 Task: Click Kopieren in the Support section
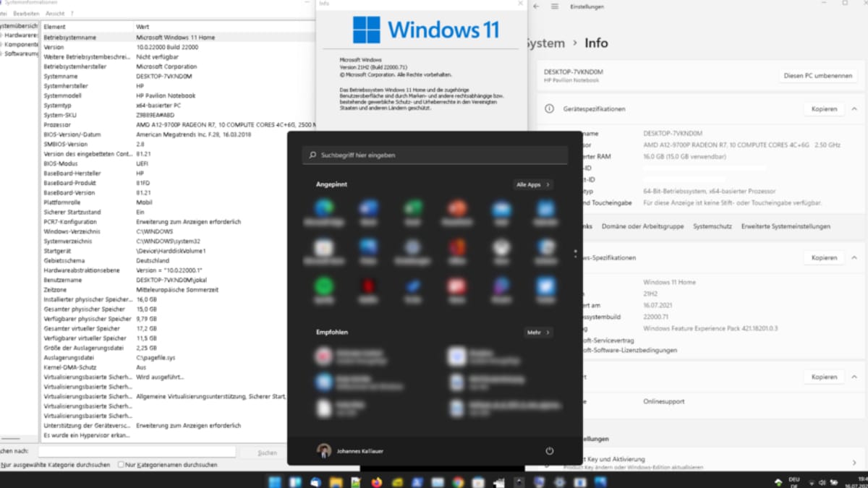(x=824, y=377)
